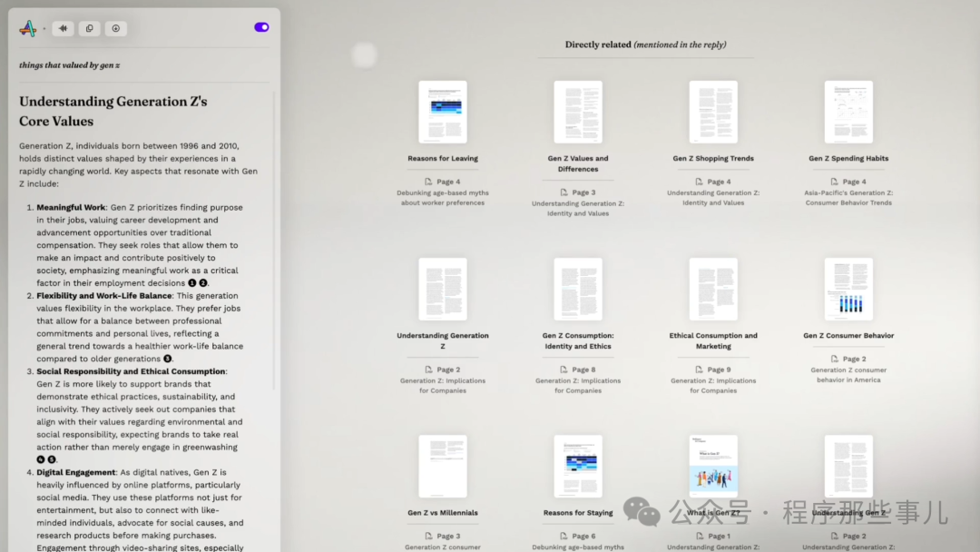
Task: Open the Reasons for Staying thumbnail
Action: coord(578,467)
